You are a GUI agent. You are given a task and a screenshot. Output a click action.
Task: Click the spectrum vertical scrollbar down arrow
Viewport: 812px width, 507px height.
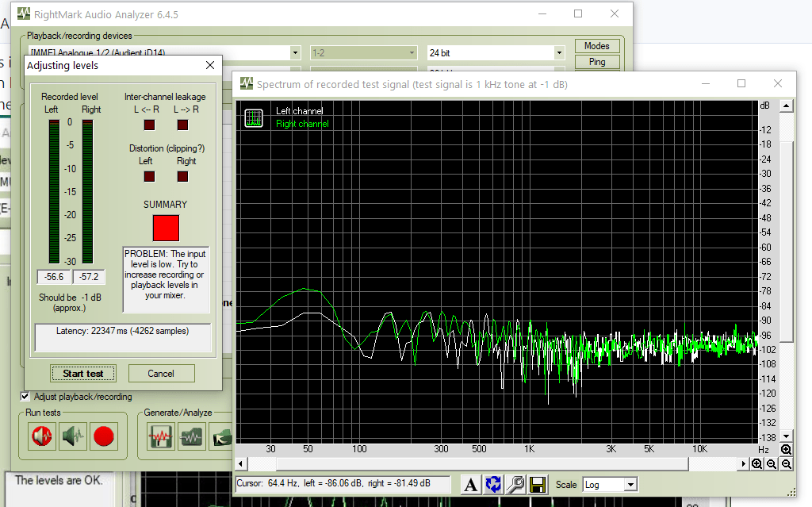coord(786,436)
